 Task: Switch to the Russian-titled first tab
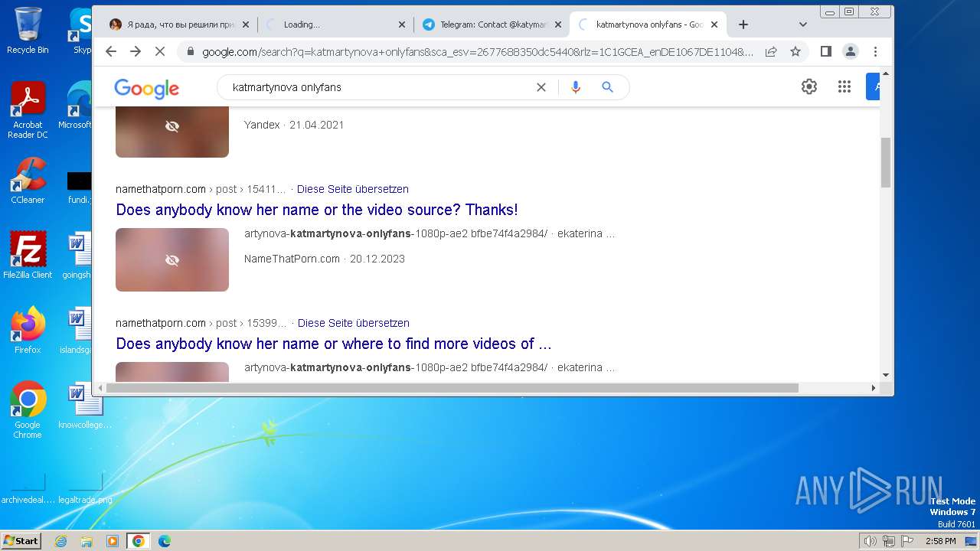click(x=178, y=24)
